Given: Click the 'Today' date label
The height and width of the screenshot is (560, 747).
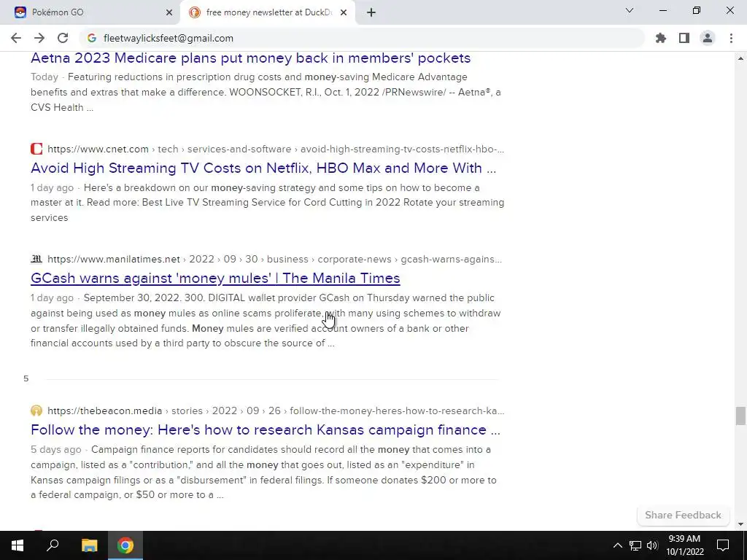Looking at the screenshot, I should pyautogui.click(x=44, y=77).
